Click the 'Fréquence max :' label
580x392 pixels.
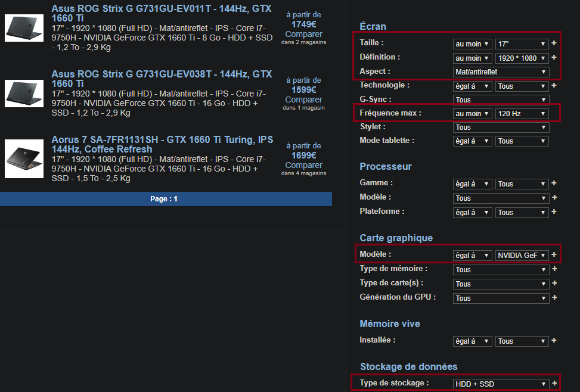coord(390,113)
